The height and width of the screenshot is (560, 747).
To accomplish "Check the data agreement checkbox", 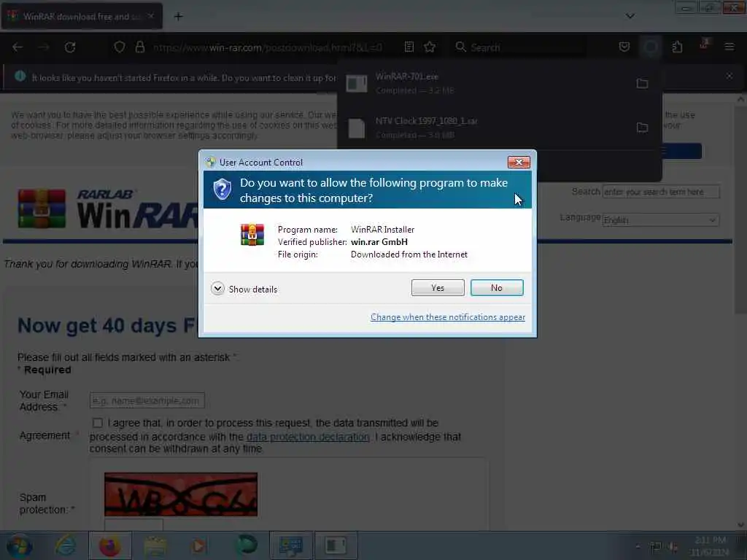I will click(x=98, y=423).
